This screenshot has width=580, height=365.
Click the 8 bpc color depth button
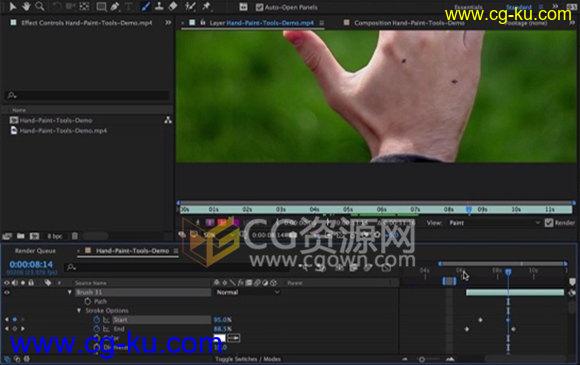coord(55,236)
